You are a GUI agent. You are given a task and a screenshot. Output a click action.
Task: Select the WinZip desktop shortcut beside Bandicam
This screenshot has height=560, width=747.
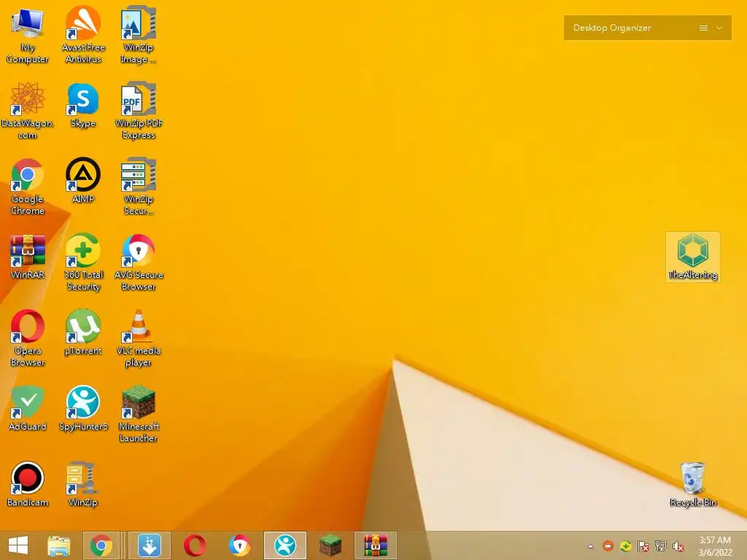coord(83,484)
